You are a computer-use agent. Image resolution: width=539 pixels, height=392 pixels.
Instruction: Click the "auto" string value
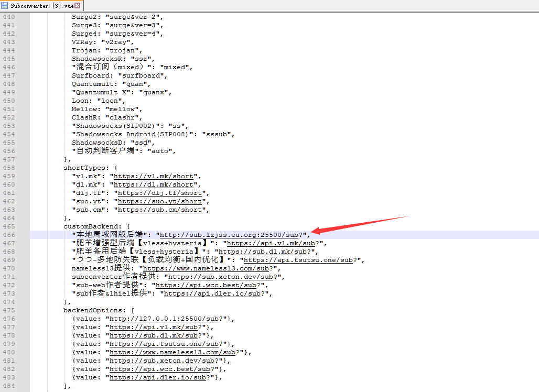tap(160, 151)
